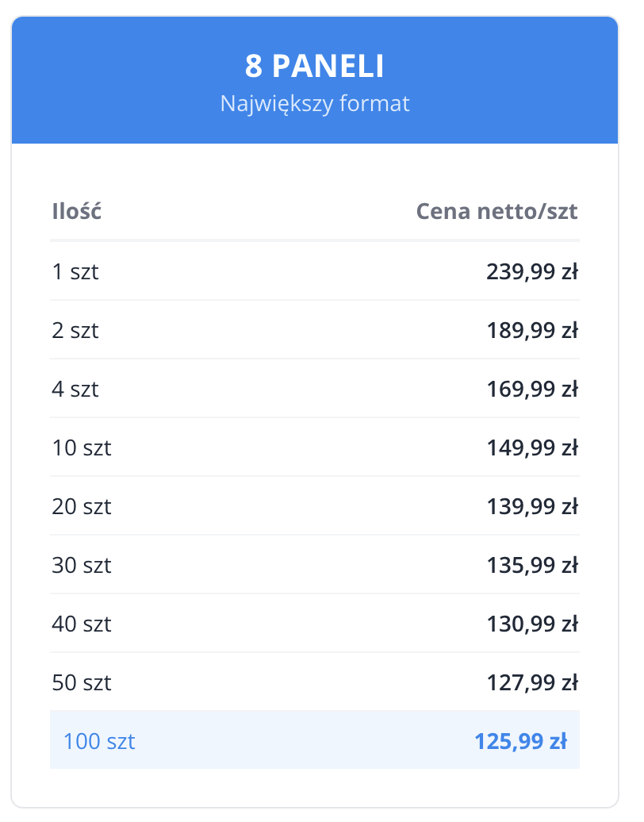The image size is (644, 822).
Task: Click the 135,99 zł price
Action: click(x=531, y=565)
